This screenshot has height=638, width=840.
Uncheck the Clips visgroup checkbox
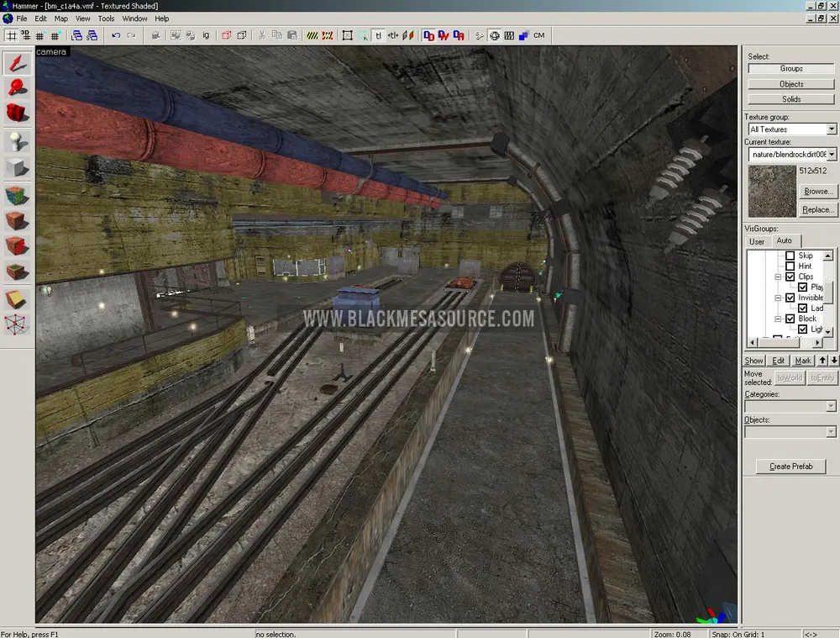790,277
